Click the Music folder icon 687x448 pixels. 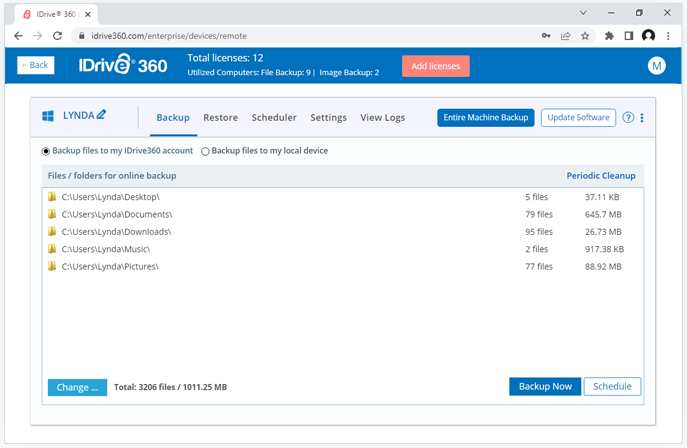coord(52,249)
